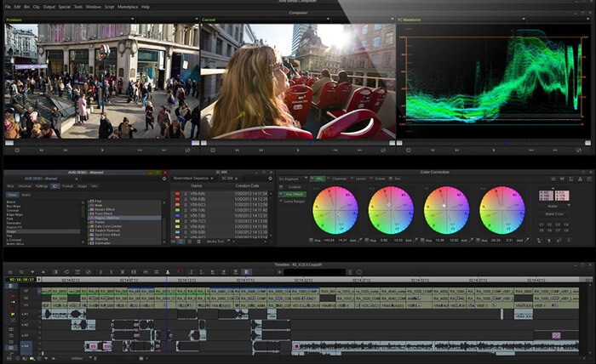596x364 pixels.
Task: Toggle enable box for hue 0.92 wheel
Action: click(x=367, y=241)
